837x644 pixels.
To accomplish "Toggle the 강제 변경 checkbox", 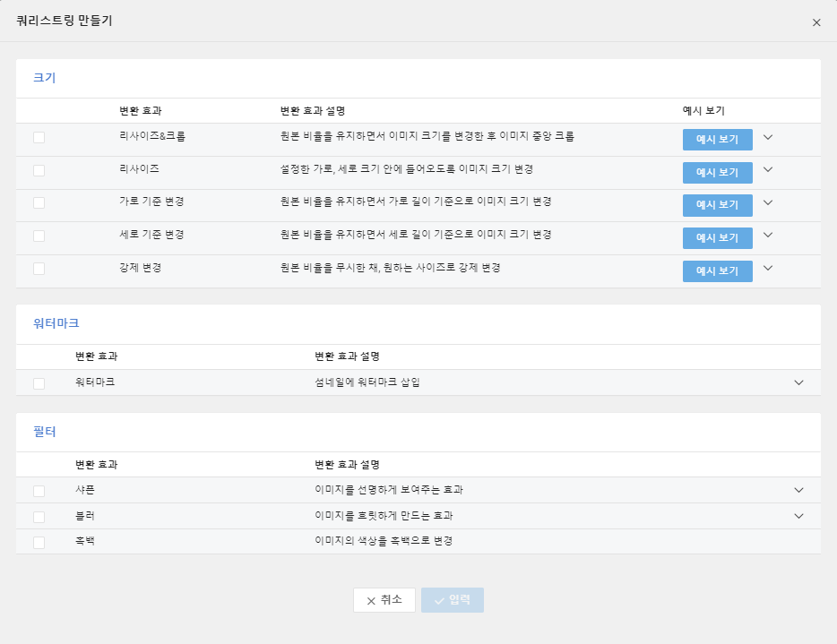I will pos(39,269).
